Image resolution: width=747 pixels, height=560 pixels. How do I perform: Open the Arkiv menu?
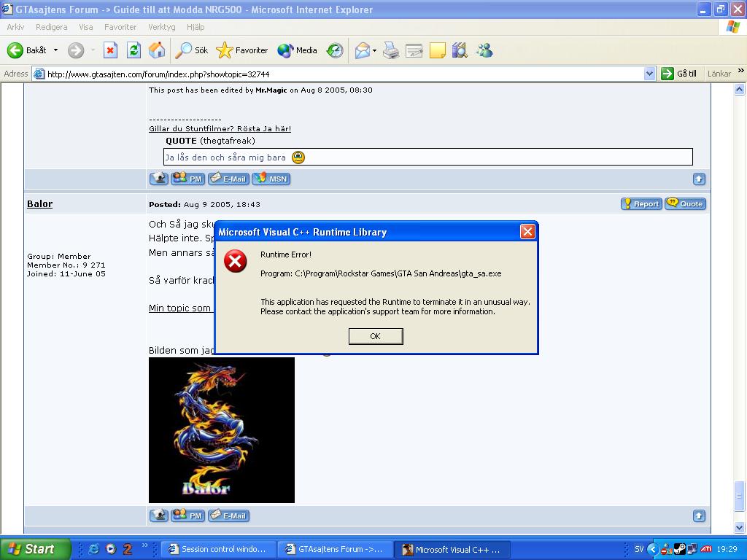click(x=16, y=27)
